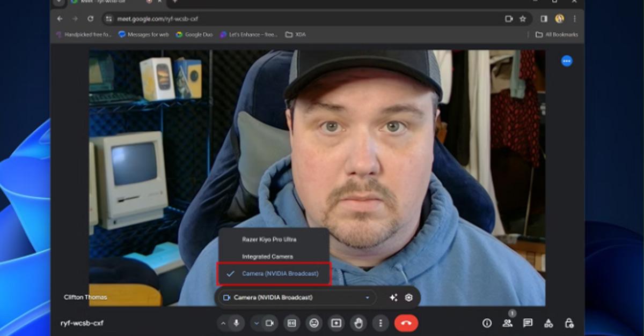Open the Activities panel
This screenshot has width=644, height=336.
548,323
